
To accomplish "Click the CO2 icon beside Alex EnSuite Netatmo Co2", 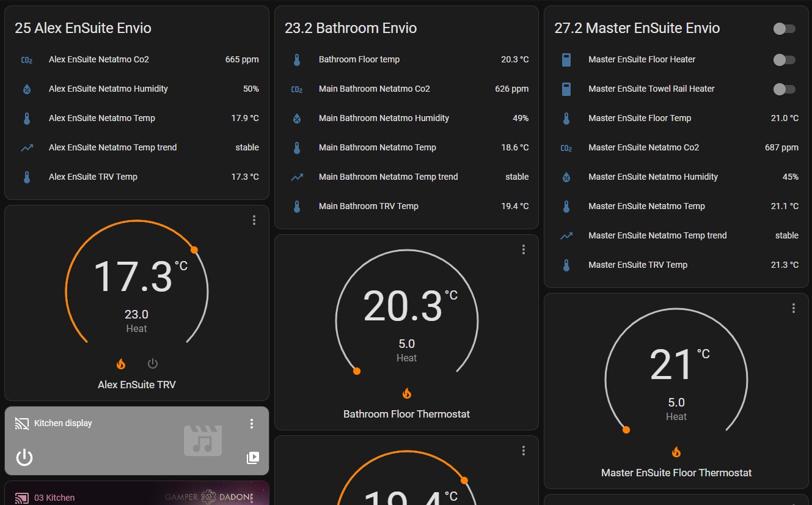I will tap(27, 60).
